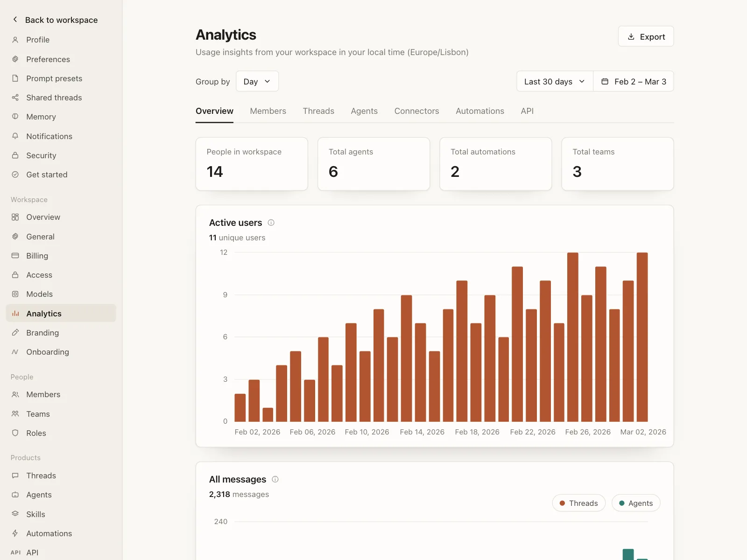This screenshot has height=560, width=747.
Task: Switch to the API analytics tab
Action: (527, 111)
